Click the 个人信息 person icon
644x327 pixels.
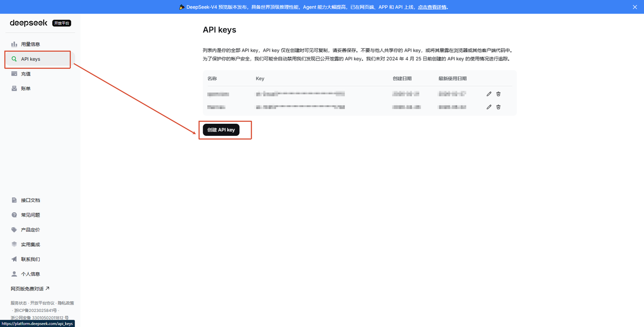click(14, 274)
